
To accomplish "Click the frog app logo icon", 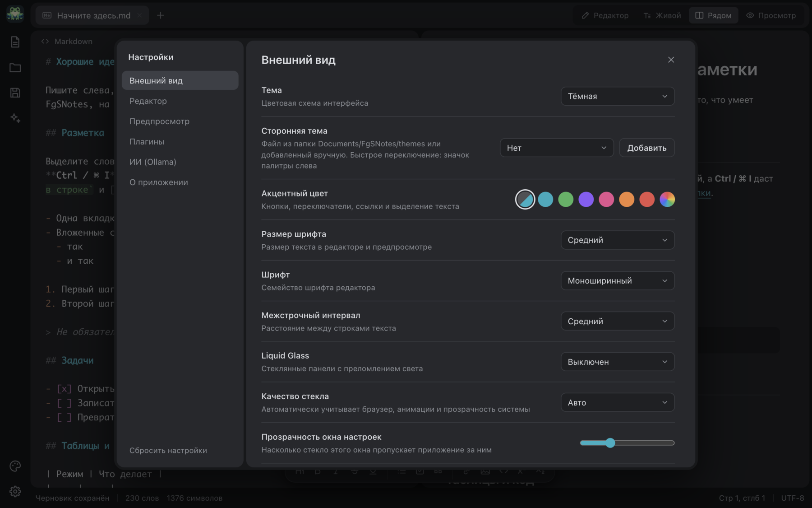I will [x=15, y=14].
